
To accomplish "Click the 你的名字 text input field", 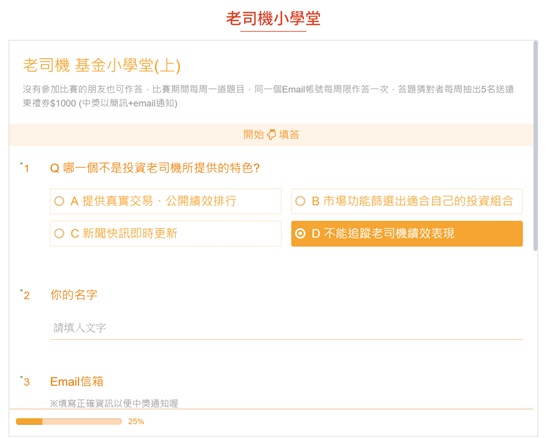I will 286,328.
